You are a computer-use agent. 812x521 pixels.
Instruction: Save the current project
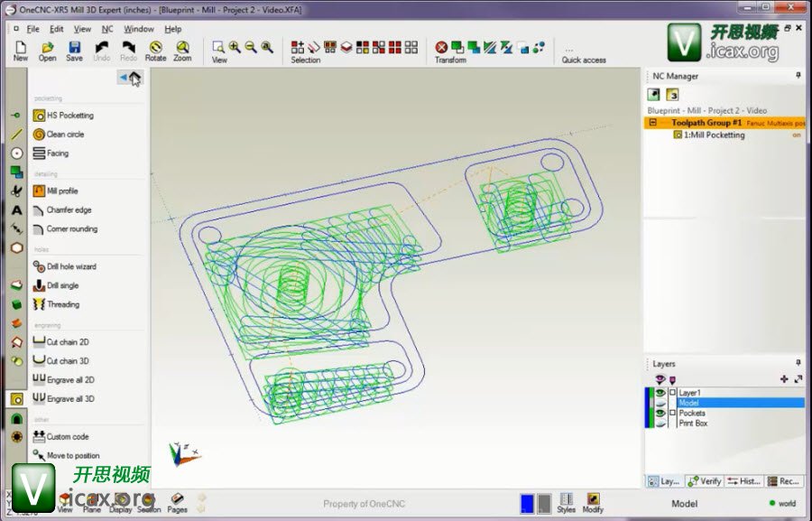click(74, 51)
